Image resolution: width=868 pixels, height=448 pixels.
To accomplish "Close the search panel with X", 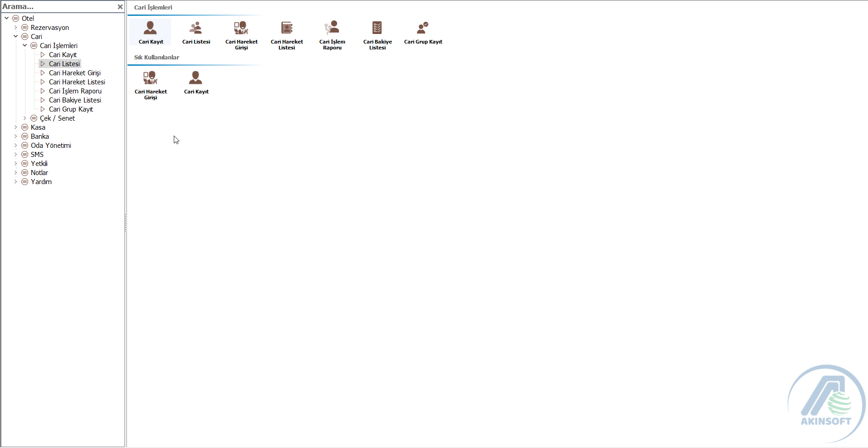I will pyautogui.click(x=120, y=7).
